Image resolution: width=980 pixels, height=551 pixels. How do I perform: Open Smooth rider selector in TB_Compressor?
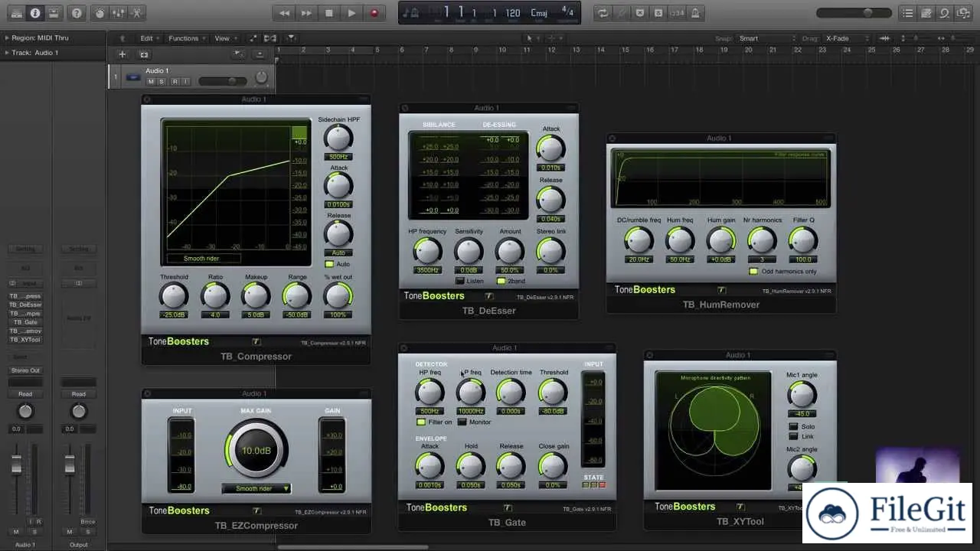(x=203, y=259)
